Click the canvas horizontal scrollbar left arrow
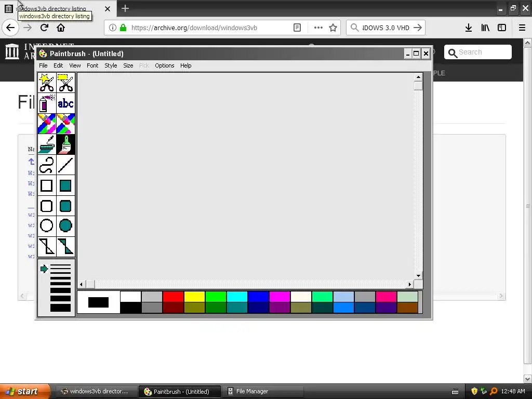 pos(82,284)
